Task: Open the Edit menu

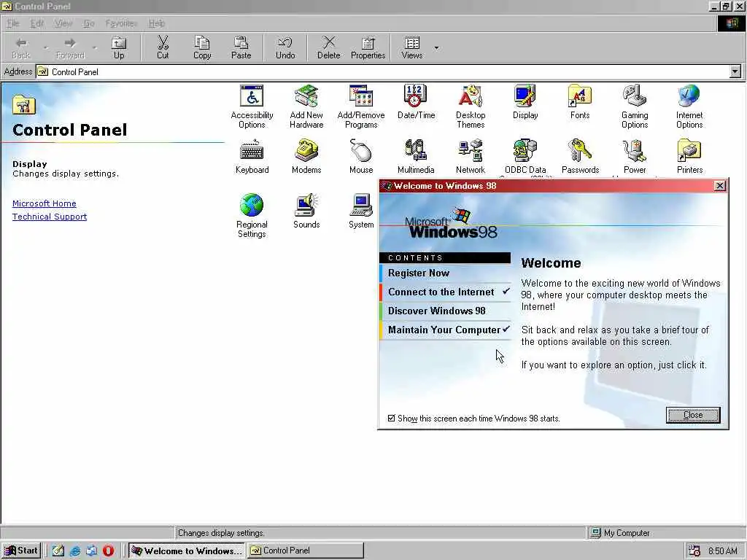Action: [x=36, y=23]
